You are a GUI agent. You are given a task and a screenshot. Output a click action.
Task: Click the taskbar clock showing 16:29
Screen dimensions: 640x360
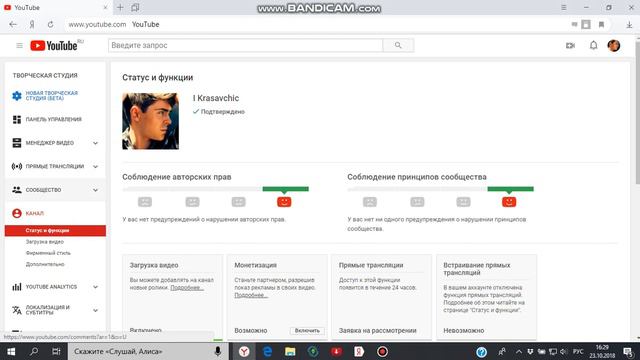(x=602, y=351)
